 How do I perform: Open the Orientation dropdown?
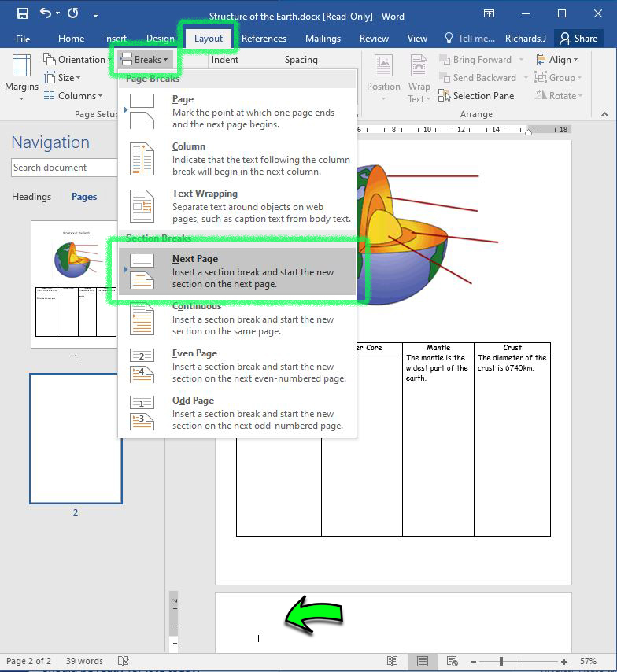[x=75, y=60]
